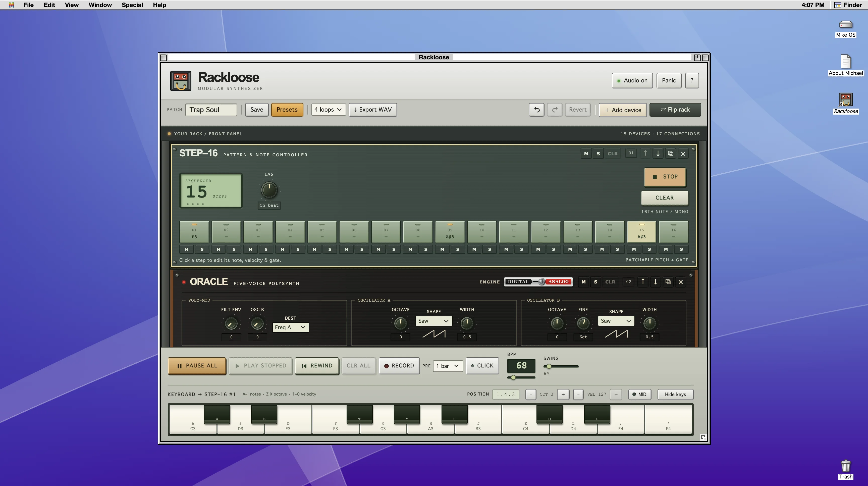The height and width of the screenshot is (486, 868).
Task: Click the BPM slider handle below 68
Action: coord(513,377)
